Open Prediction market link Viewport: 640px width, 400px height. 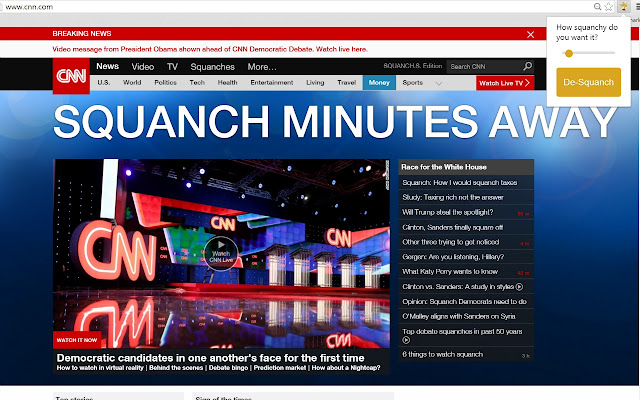pyautogui.click(x=280, y=368)
